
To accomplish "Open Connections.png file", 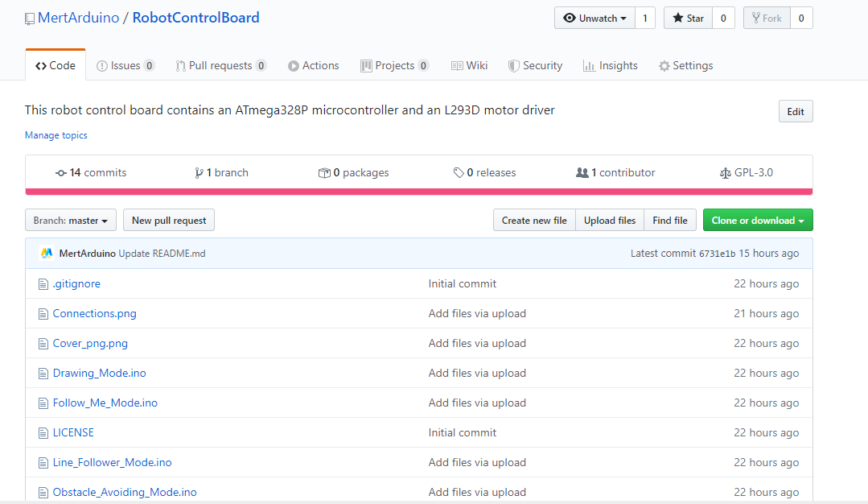I will click(x=95, y=313).
